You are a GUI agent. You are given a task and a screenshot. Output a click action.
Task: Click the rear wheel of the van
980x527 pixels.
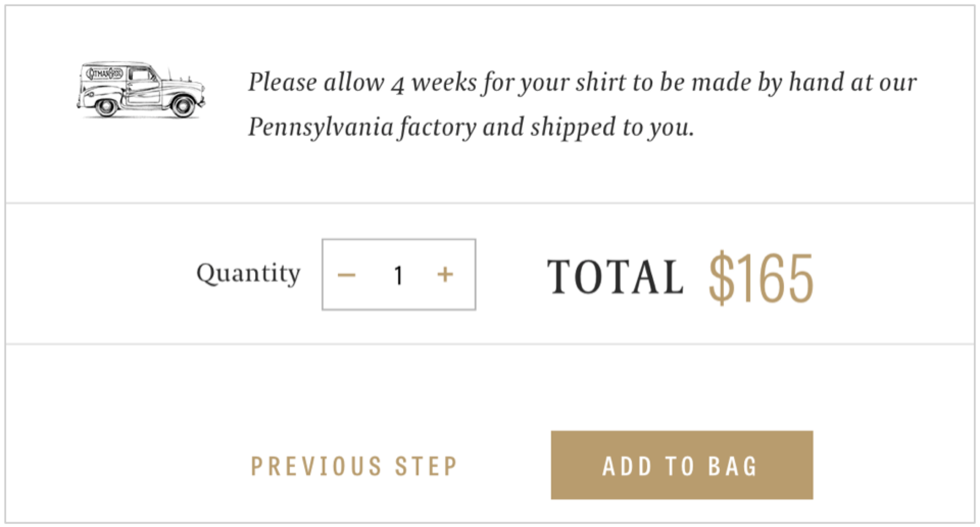click(107, 106)
